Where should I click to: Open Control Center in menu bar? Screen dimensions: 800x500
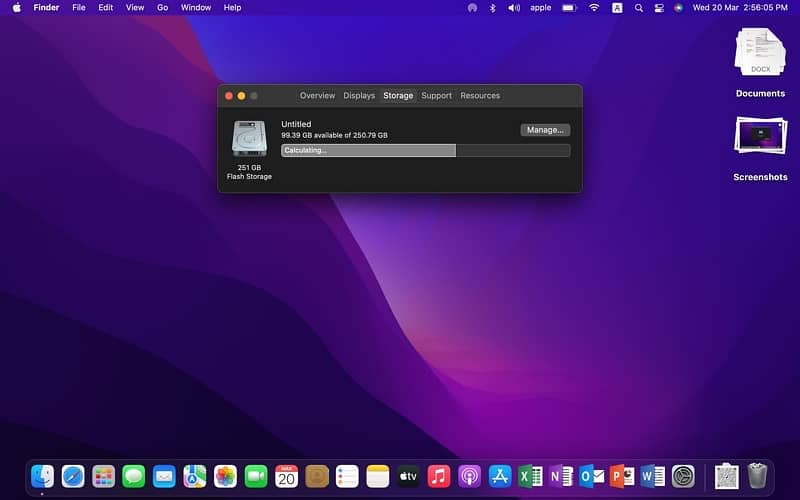659,8
